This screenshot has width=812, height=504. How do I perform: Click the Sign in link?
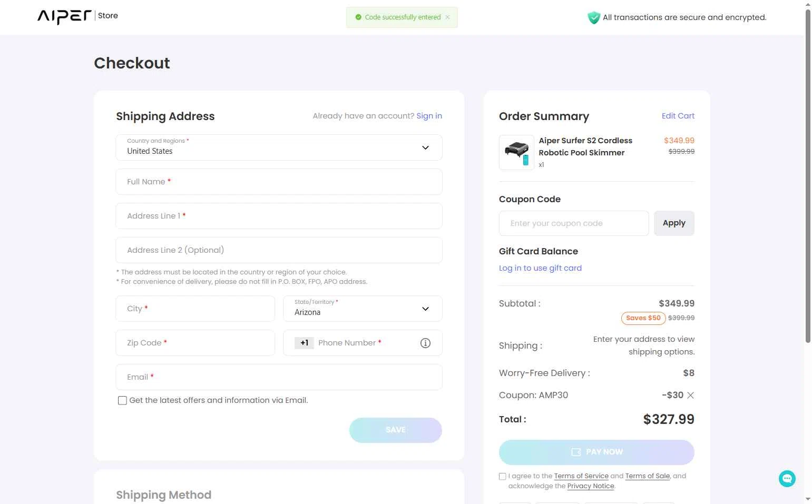(429, 116)
